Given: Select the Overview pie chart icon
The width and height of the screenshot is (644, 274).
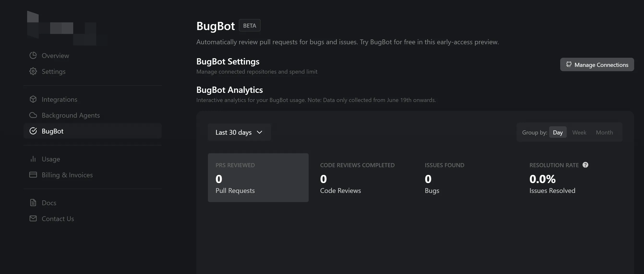Looking at the screenshot, I should pos(33,55).
